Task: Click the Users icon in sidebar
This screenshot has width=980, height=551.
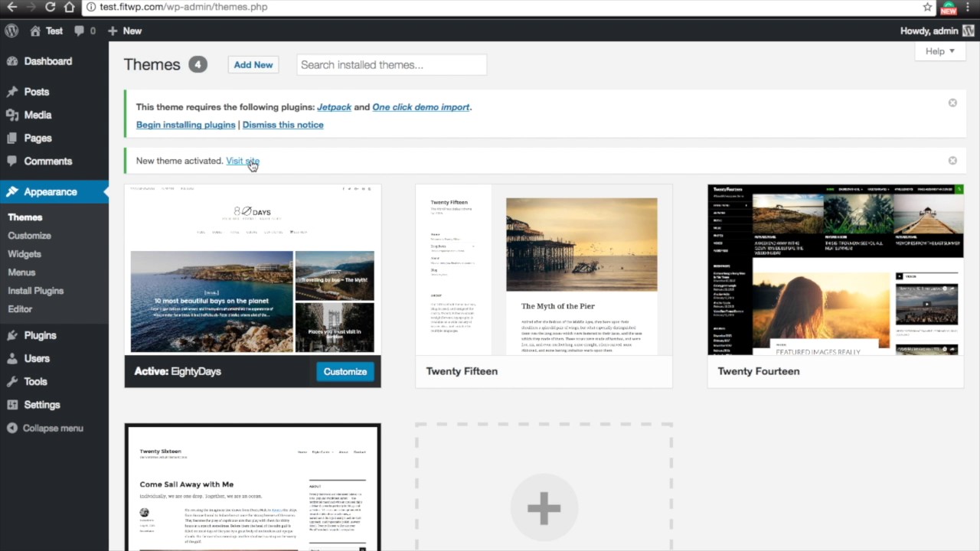Action: pos(12,358)
